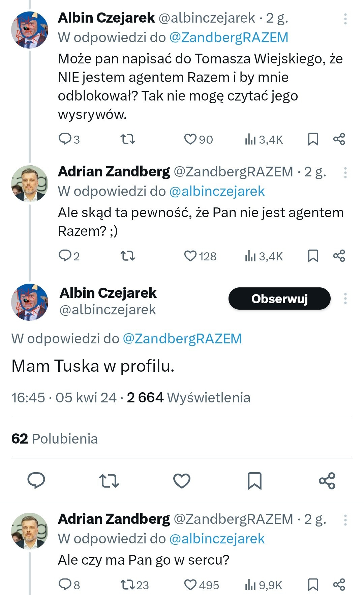Bookmark the main "Mam Tuska w profilu" tweet

click(254, 481)
